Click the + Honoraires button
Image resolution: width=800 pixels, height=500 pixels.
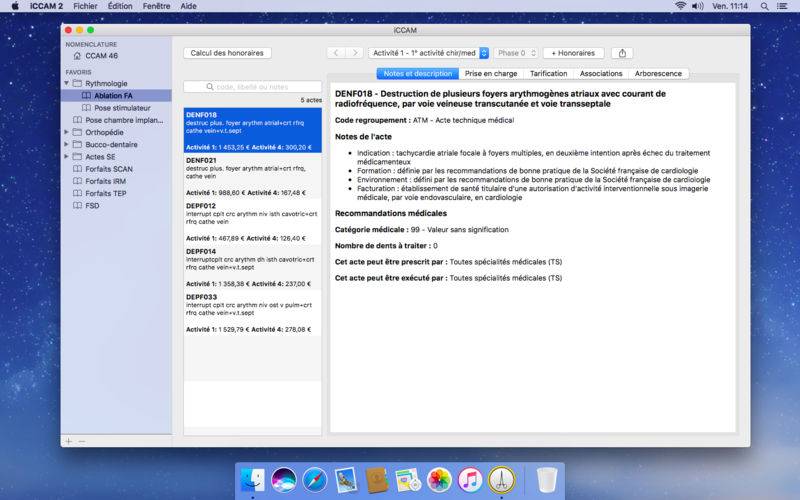[x=573, y=53]
